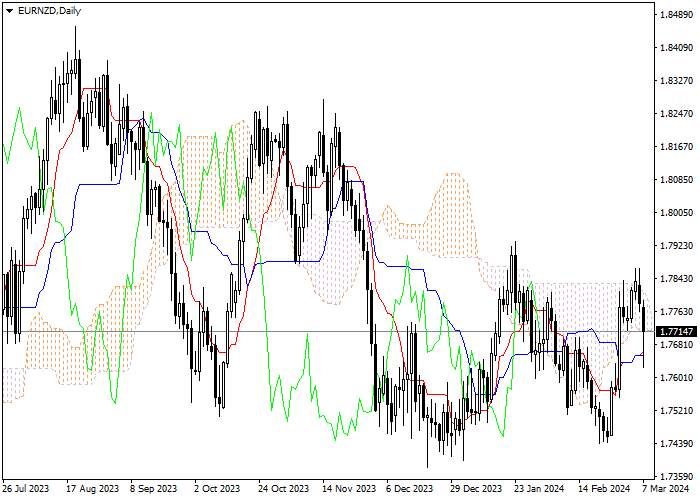Select the 1.74390 price axis label
700x500 pixels.
(676, 443)
